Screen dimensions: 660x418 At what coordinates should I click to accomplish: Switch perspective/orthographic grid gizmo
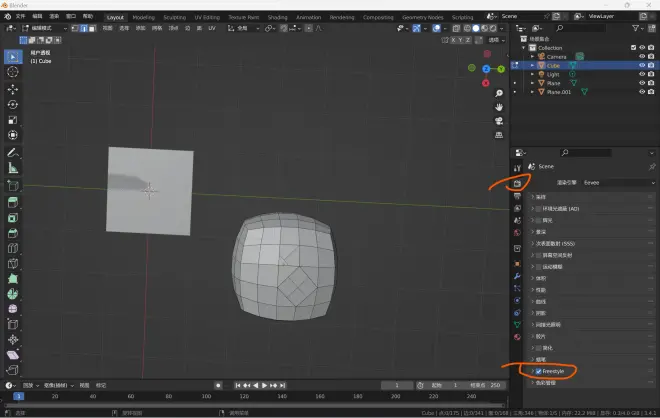(499, 135)
